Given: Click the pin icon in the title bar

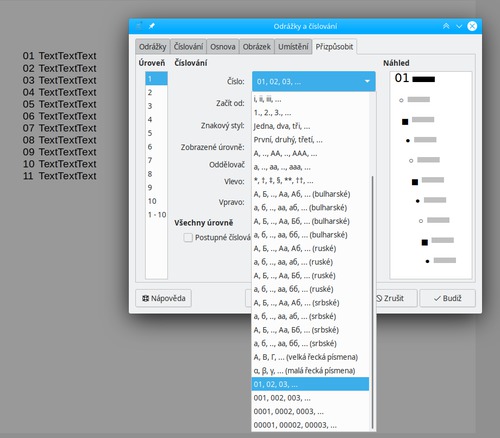Looking at the screenshot, I should (152, 26).
